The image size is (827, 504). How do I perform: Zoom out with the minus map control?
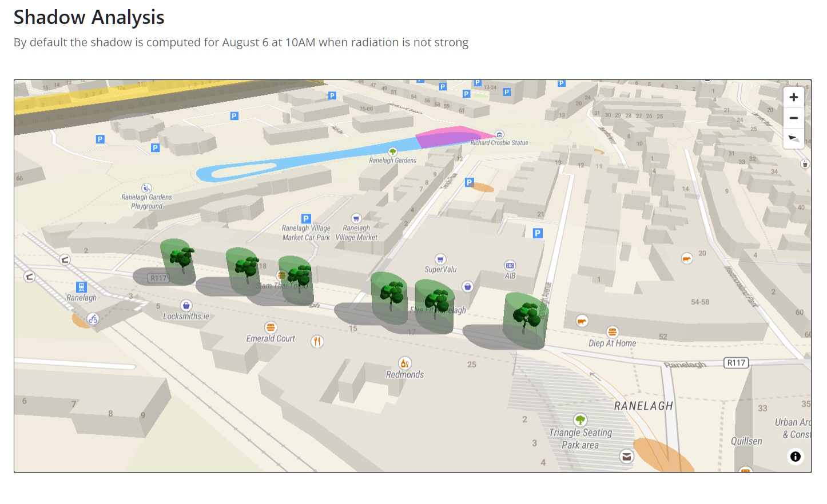point(793,118)
